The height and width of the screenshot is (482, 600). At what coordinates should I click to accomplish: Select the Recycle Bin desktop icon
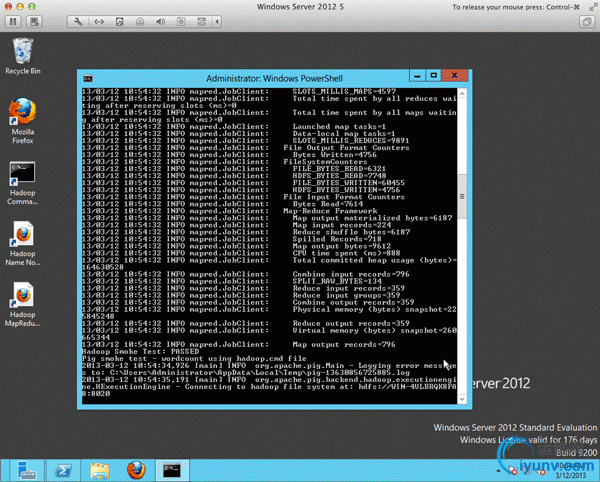click(23, 56)
